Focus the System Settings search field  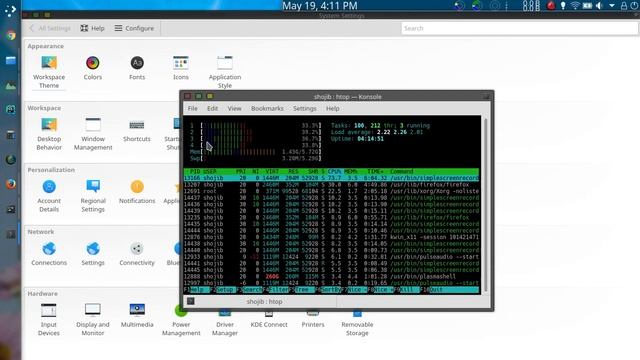tap(520, 28)
